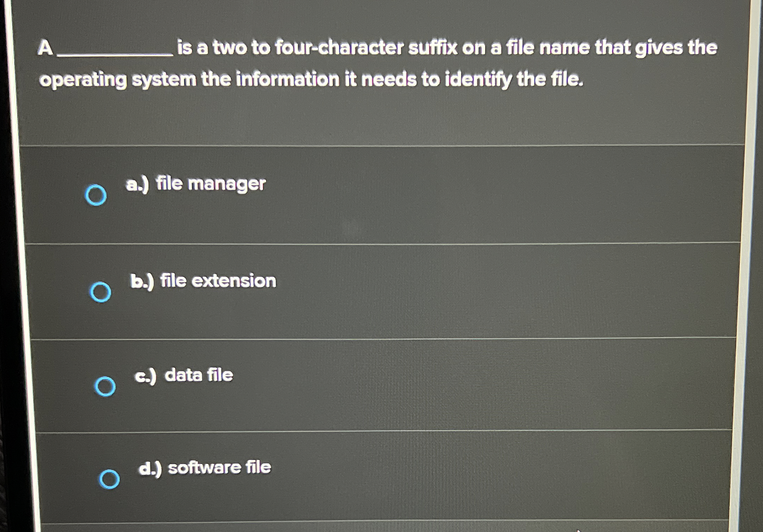The height and width of the screenshot is (532, 763).
Task: Click the answer text "file extension"
Action: (203, 280)
